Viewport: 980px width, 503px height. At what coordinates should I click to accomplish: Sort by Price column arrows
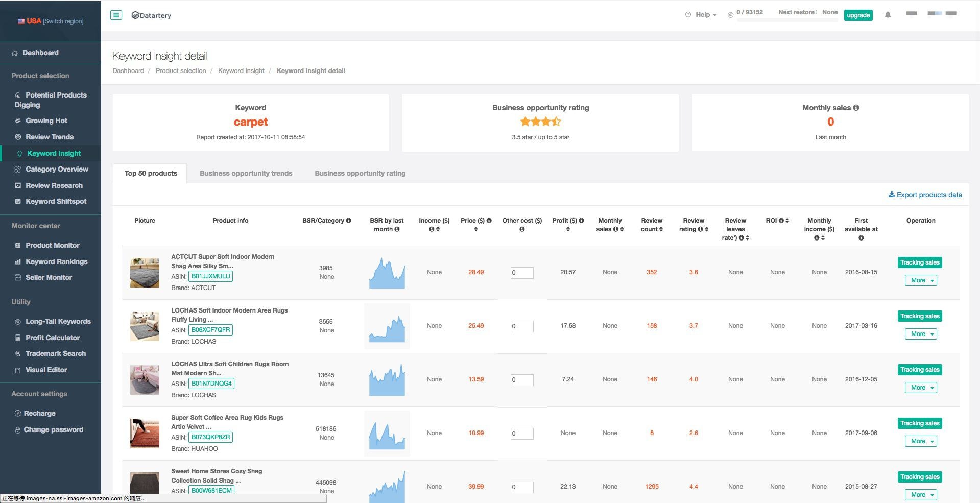(476, 229)
